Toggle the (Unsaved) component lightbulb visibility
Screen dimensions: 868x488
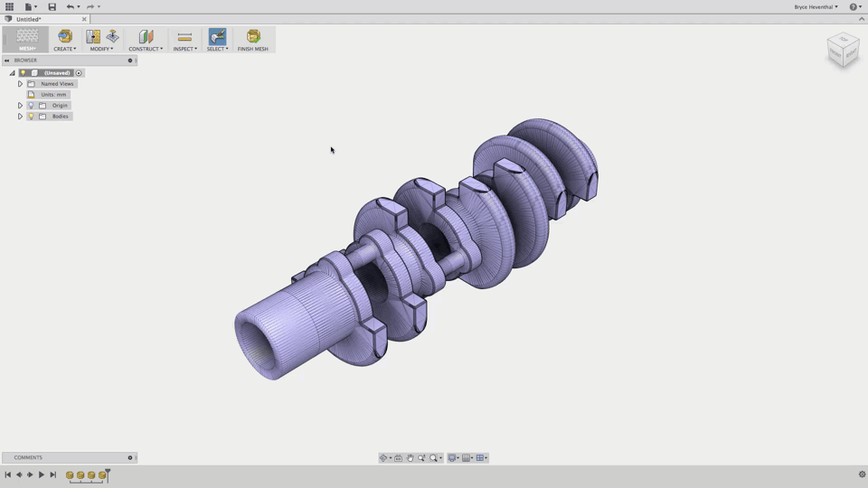[x=23, y=73]
